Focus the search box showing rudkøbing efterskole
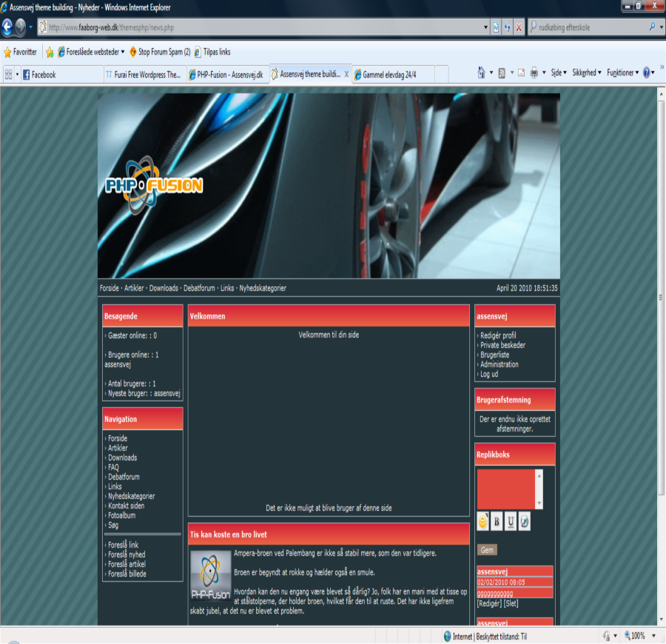The height and width of the screenshot is (644, 666). point(588,27)
